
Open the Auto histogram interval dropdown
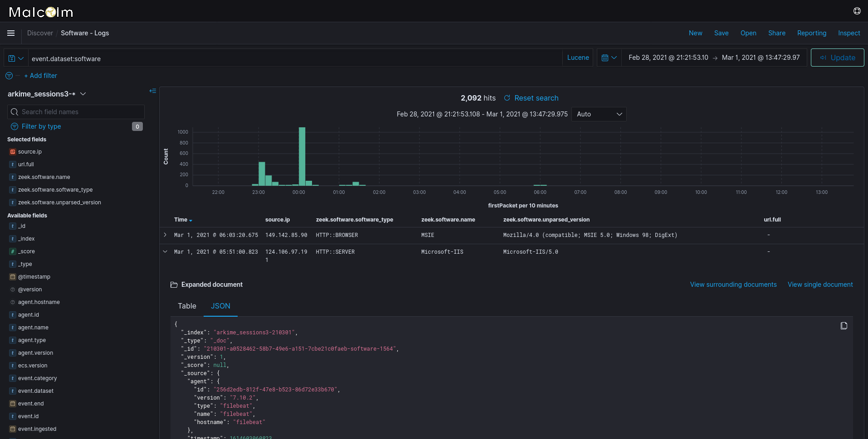[599, 114]
